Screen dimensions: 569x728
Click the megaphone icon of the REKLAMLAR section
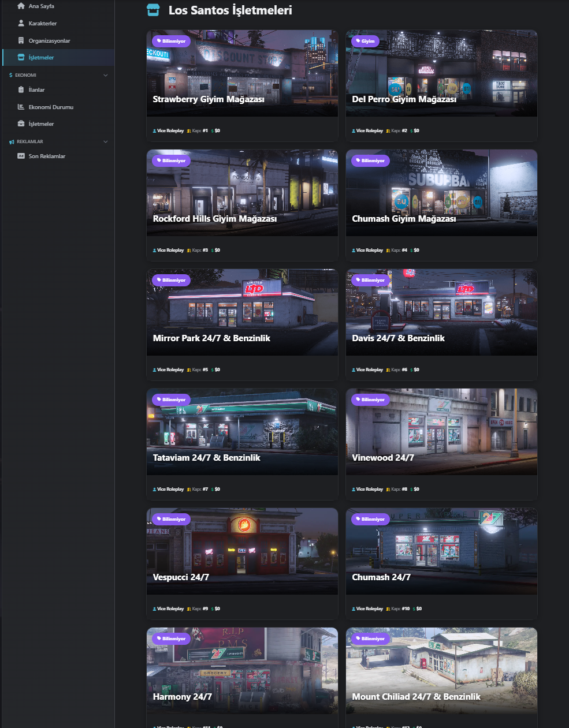[x=12, y=141]
